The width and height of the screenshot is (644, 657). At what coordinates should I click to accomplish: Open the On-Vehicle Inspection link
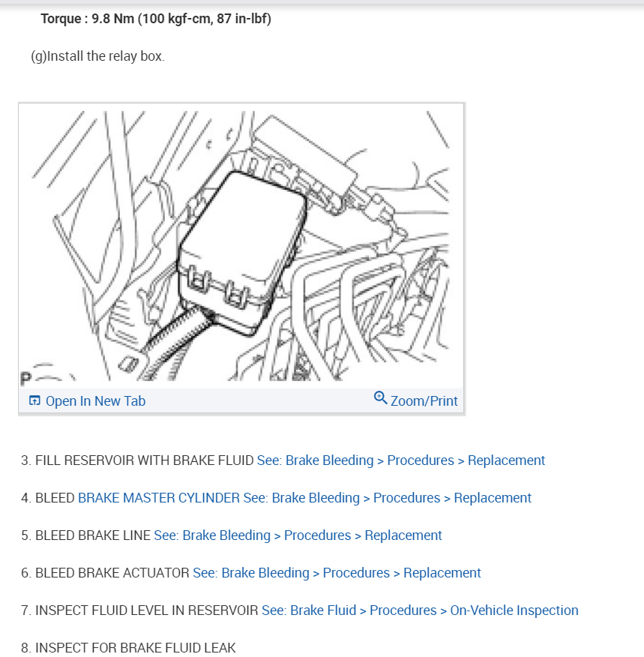(x=514, y=610)
